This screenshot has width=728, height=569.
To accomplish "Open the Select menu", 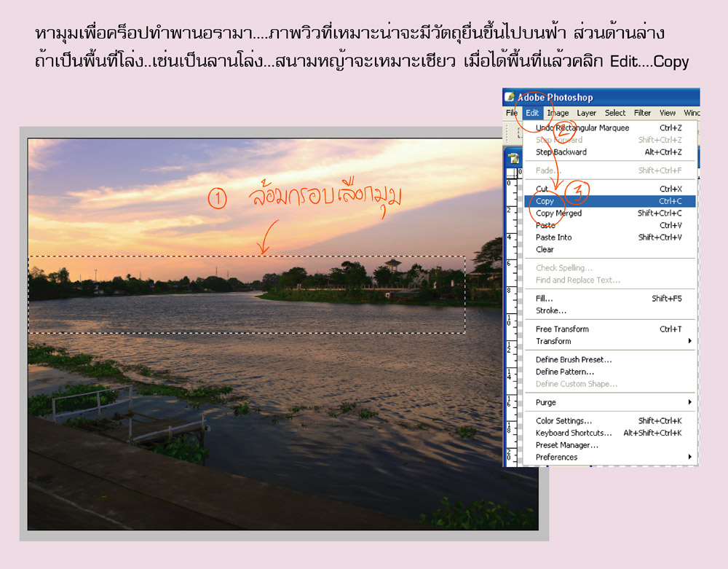I will point(615,113).
